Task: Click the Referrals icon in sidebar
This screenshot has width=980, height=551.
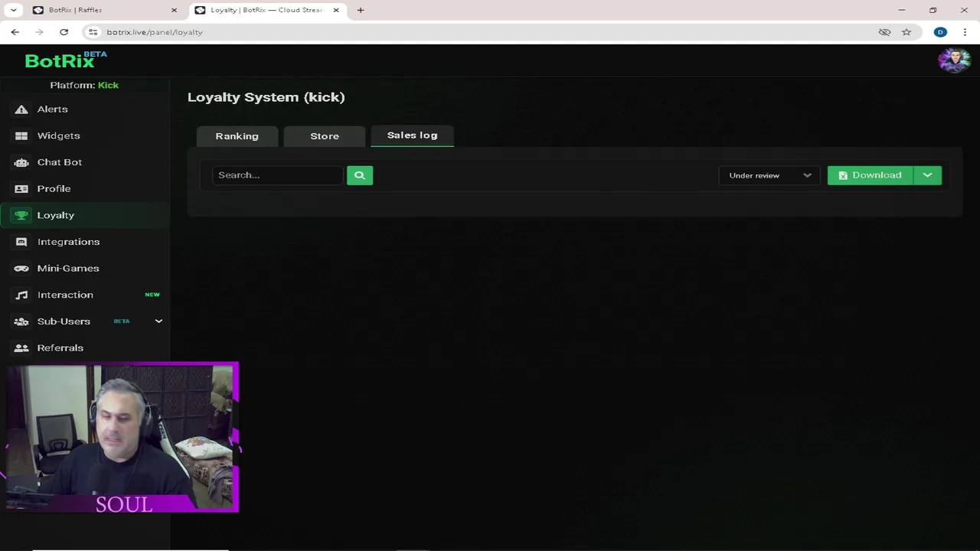Action: [x=21, y=348]
